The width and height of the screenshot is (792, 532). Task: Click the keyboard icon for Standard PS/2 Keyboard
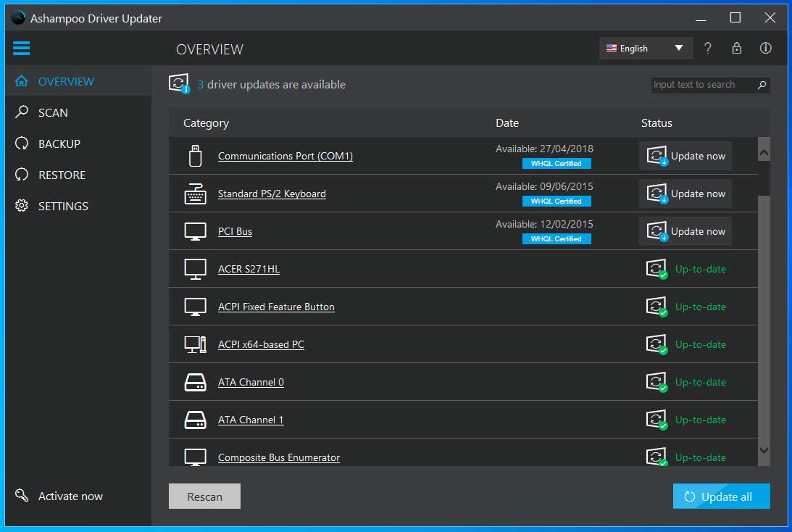[x=195, y=194]
